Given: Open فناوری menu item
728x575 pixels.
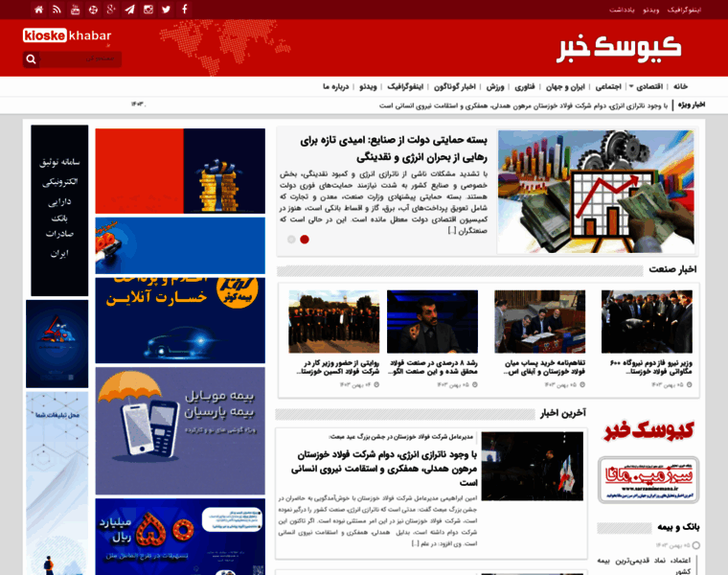Looking at the screenshot, I should pyautogui.click(x=525, y=87).
